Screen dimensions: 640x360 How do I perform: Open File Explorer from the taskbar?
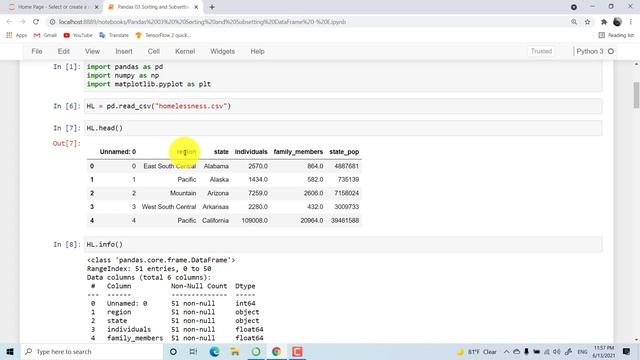tap(235, 351)
